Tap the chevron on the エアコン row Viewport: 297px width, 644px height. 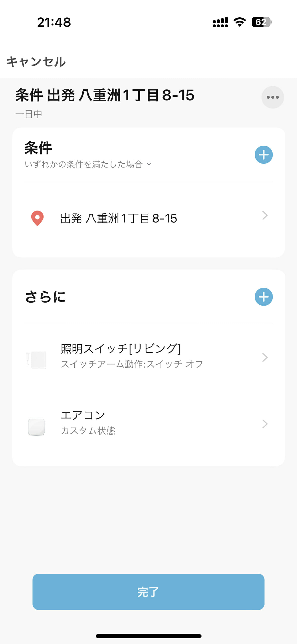(265, 424)
